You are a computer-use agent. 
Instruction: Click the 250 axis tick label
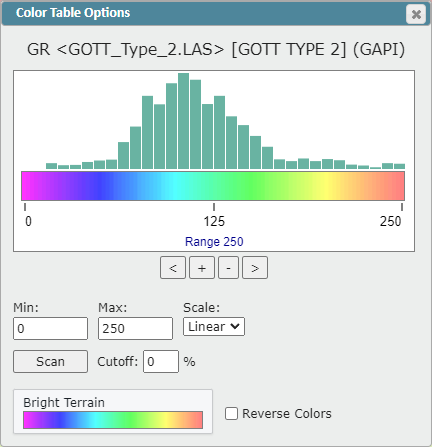(x=390, y=221)
